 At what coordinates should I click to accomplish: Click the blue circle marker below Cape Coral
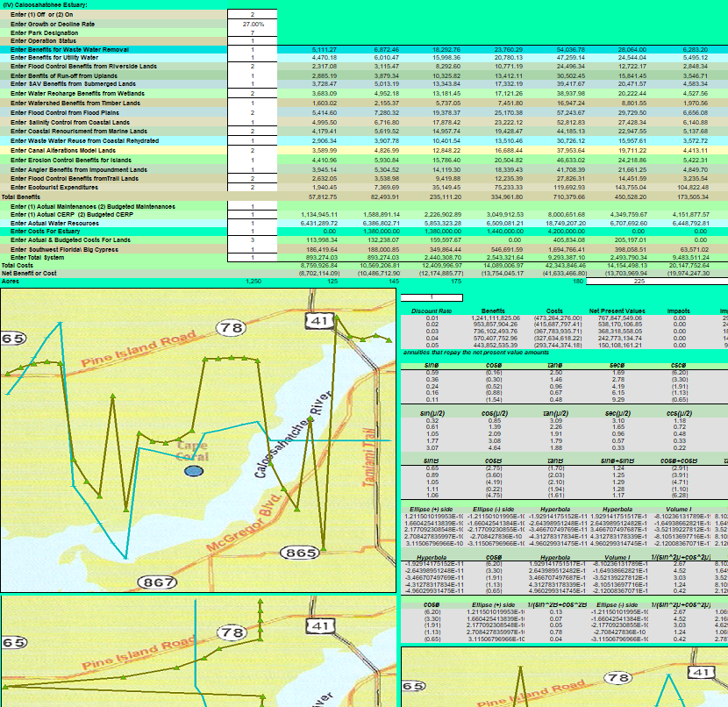pyautogui.click(x=194, y=471)
